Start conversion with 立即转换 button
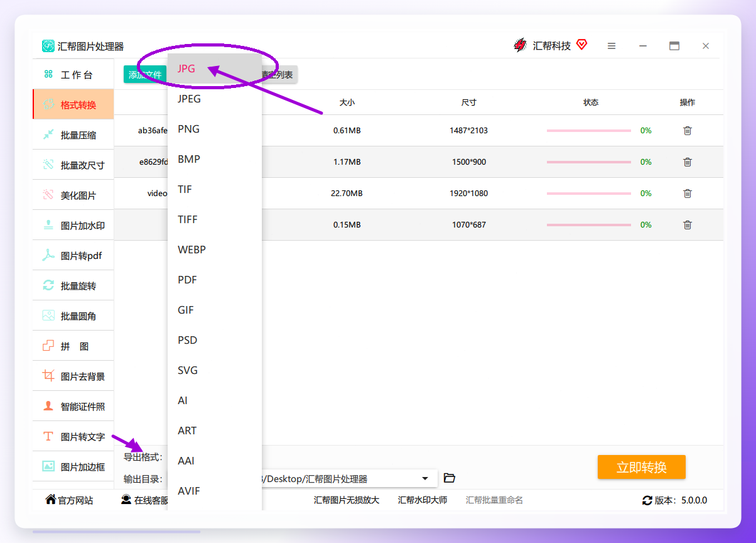756x543 pixels. 641,467
